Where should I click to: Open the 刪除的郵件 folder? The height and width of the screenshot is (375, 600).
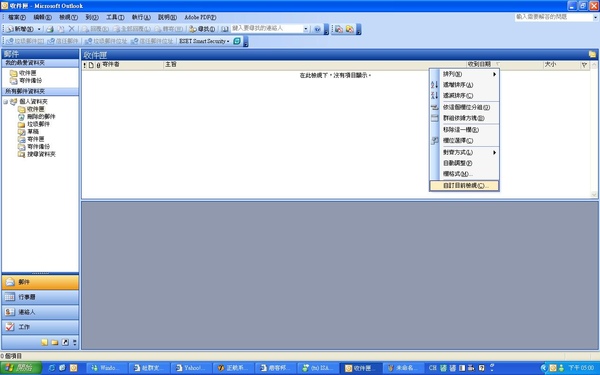pos(37,116)
